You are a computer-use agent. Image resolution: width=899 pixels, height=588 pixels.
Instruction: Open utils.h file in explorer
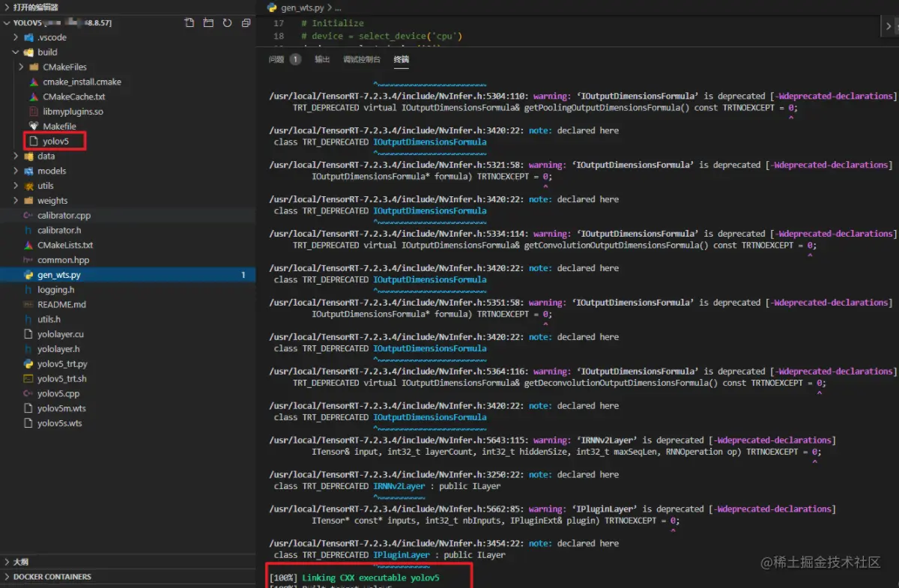click(49, 319)
